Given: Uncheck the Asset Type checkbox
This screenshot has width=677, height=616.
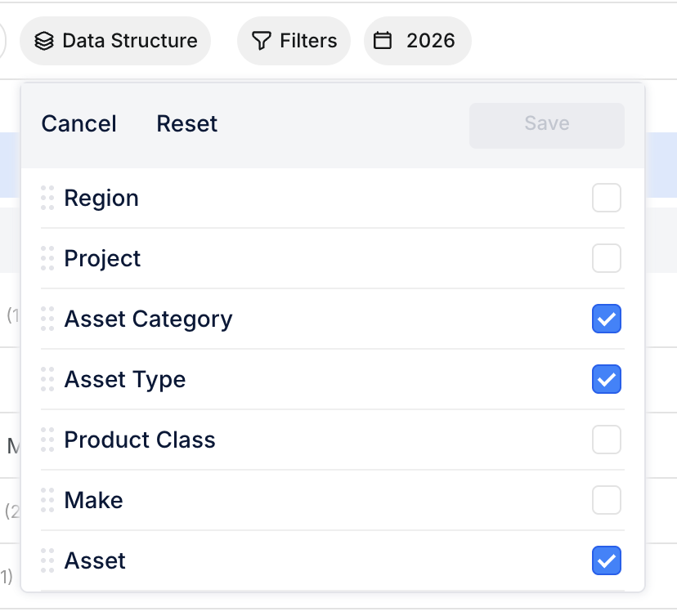Looking at the screenshot, I should click(606, 379).
